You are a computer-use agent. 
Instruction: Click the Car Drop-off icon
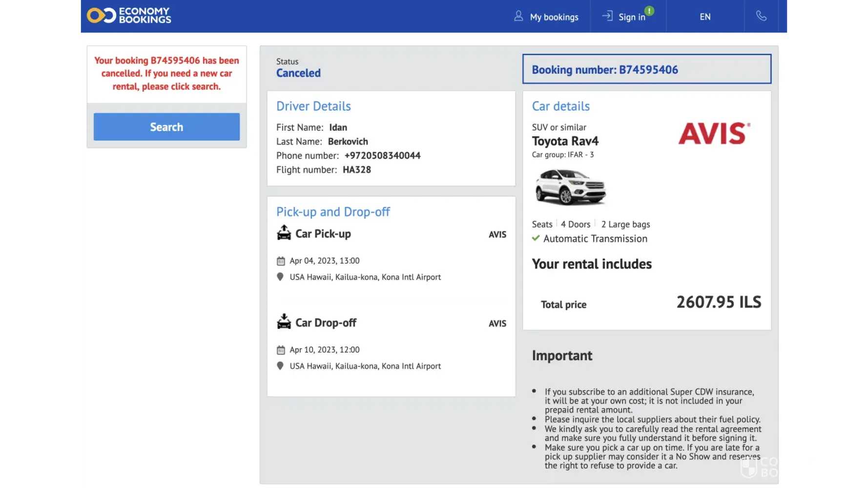(x=284, y=322)
